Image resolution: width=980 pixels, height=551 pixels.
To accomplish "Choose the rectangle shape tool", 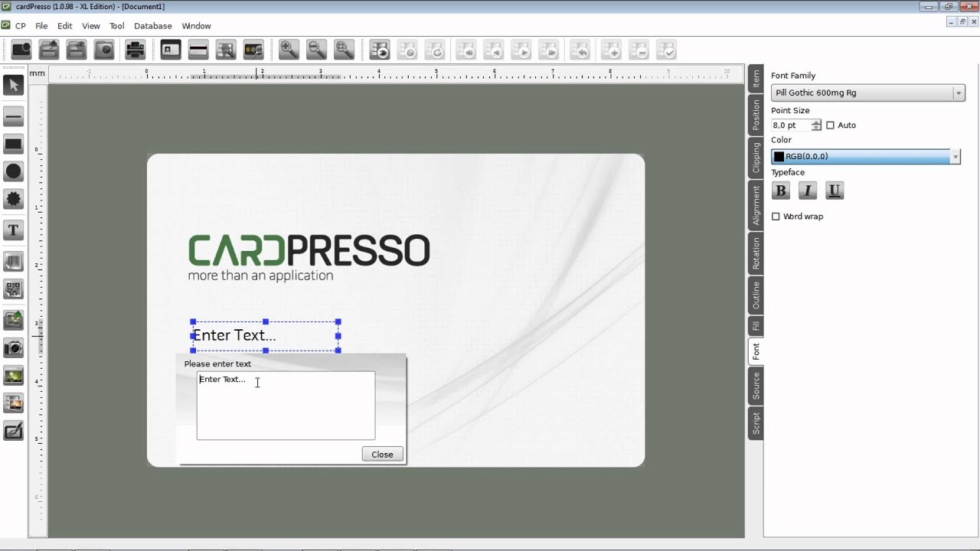I will click(x=14, y=144).
